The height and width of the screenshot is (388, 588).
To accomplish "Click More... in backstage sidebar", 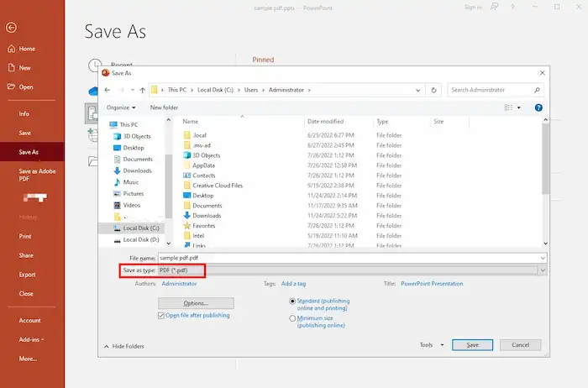I will pos(28,359).
